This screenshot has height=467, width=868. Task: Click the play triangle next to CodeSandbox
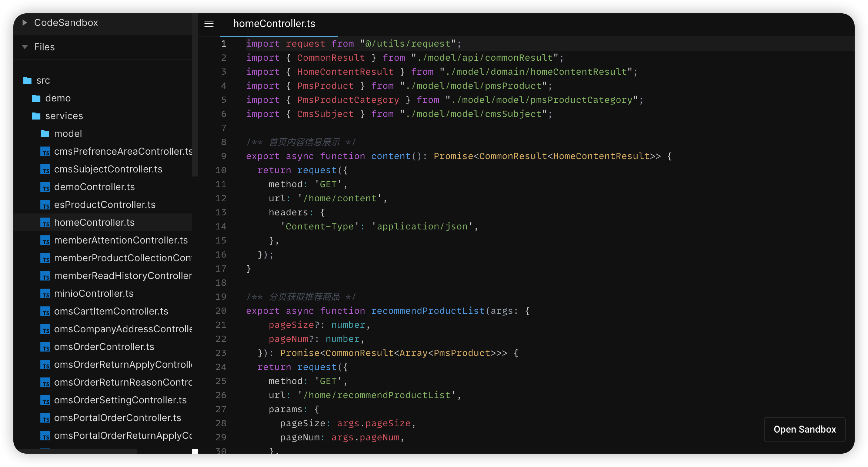coord(24,23)
